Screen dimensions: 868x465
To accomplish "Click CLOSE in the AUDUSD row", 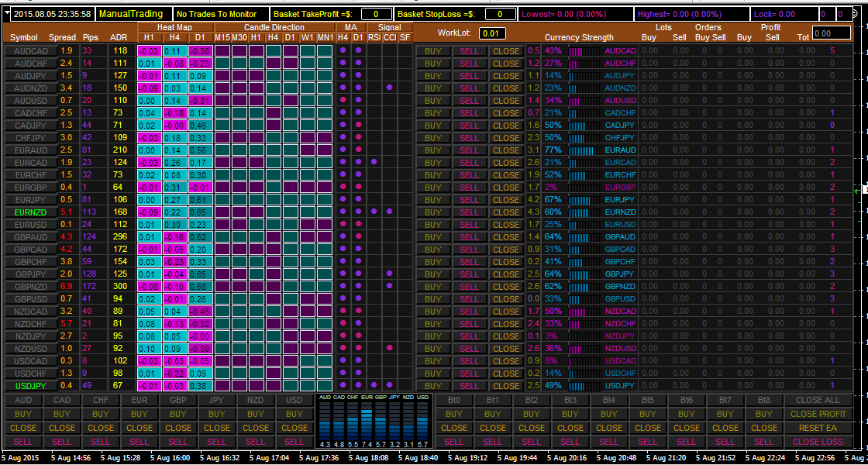I will click(x=505, y=101).
